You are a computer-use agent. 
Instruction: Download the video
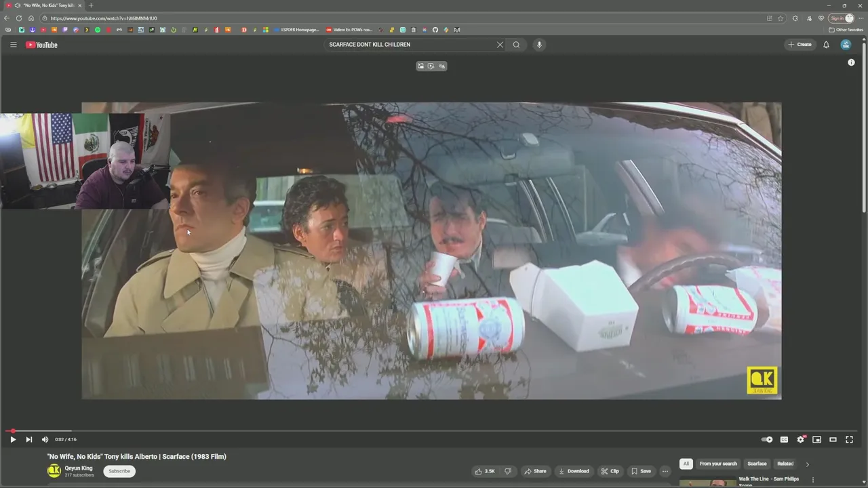(x=574, y=471)
